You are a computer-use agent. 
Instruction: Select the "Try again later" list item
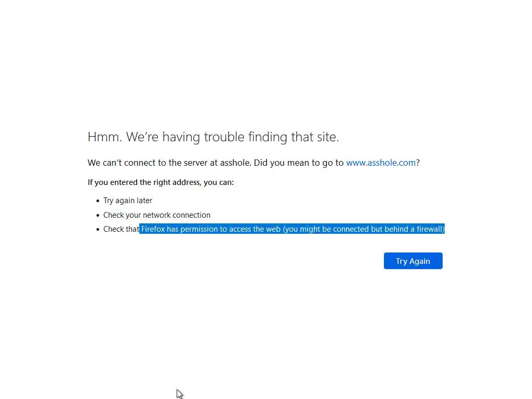[x=128, y=201]
